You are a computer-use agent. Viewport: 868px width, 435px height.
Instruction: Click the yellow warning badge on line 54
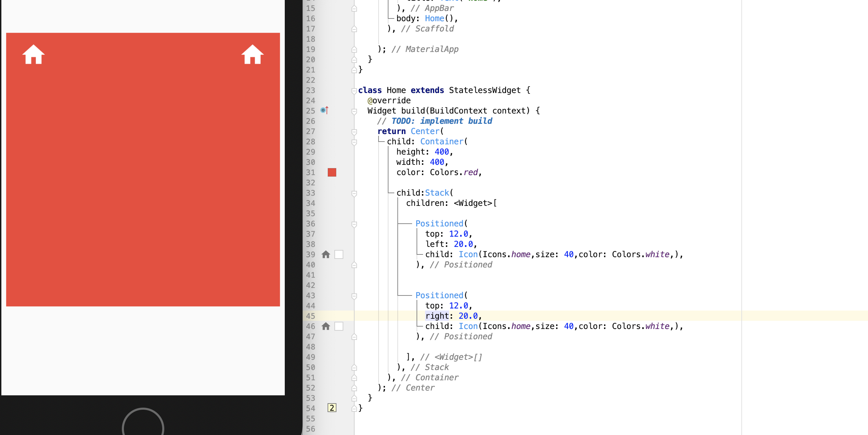(332, 408)
